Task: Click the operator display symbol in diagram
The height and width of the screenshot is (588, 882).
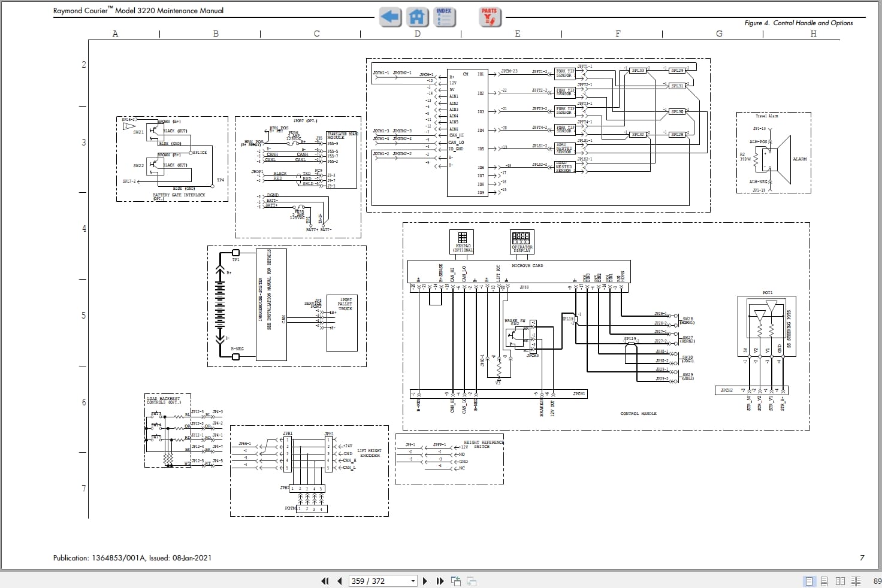Action: click(521, 237)
